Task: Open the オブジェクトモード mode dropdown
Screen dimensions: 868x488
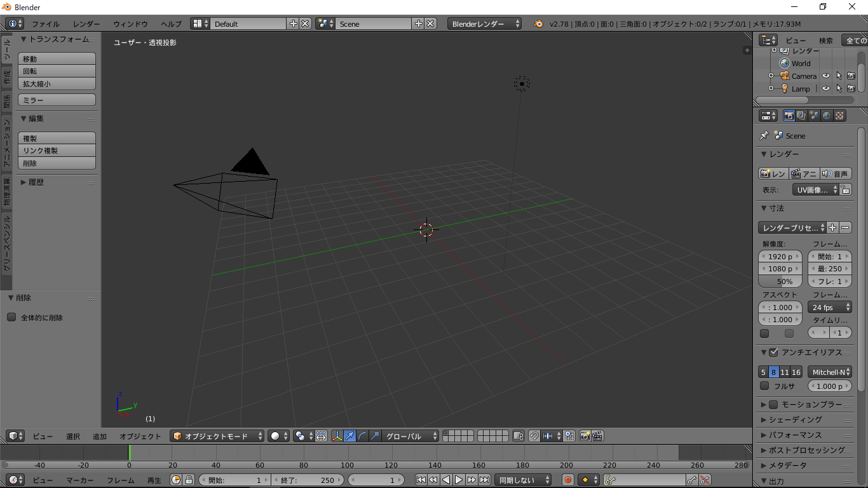Action: click(x=217, y=436)
